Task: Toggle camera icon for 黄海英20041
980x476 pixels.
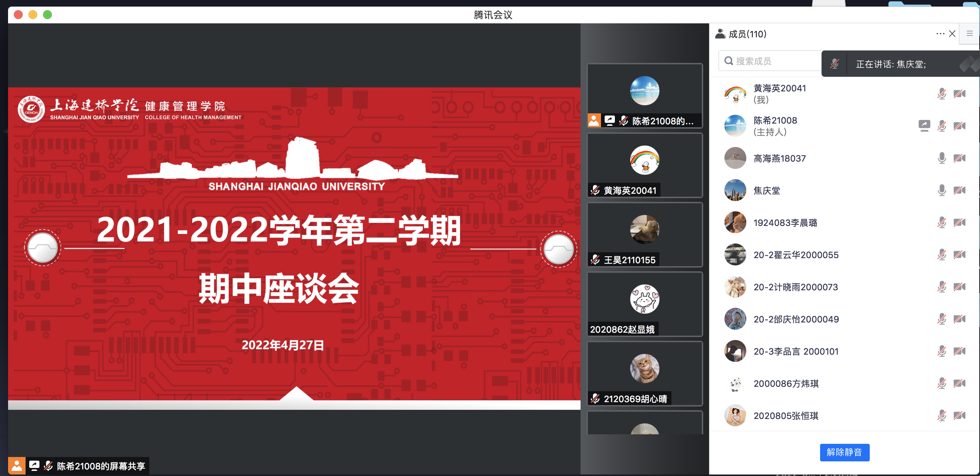Action: [959, 94]
